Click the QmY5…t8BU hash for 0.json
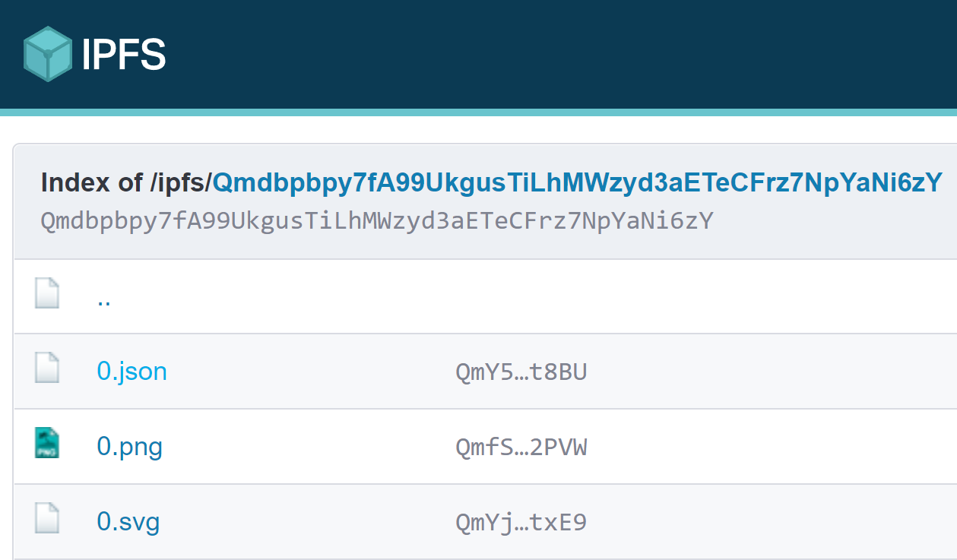This screenshot has height=560, width=957. pos(521,372)
